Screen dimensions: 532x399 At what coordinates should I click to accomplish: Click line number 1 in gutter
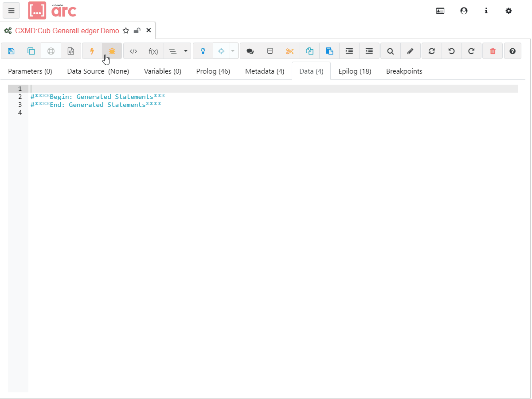(x=20, y=89)
